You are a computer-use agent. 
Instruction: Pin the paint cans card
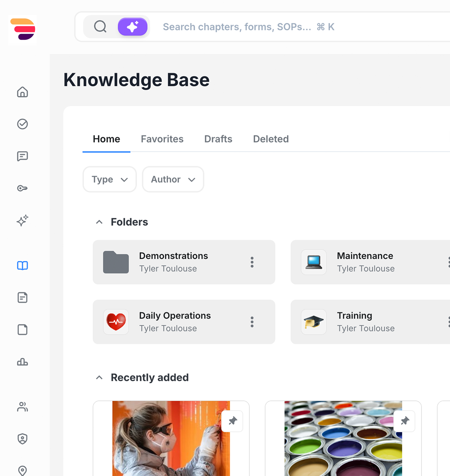pyautogui.click(x=405, y=421)
